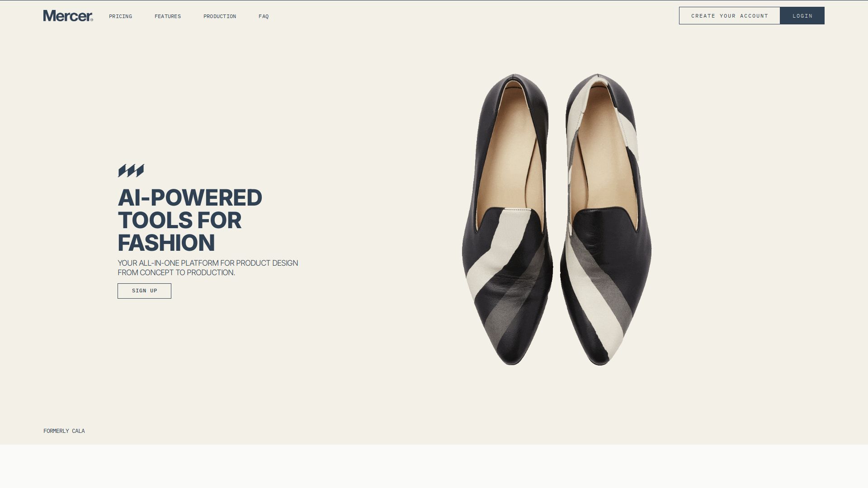This screenshot has height=488, width=868.
Task: Open the Pricing page
Action: [120, 16]
